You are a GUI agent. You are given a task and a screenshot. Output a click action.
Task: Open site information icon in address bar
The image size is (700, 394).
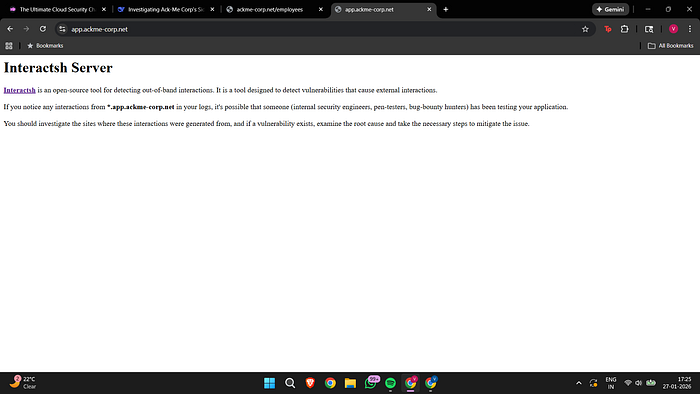tap(62, 29)
